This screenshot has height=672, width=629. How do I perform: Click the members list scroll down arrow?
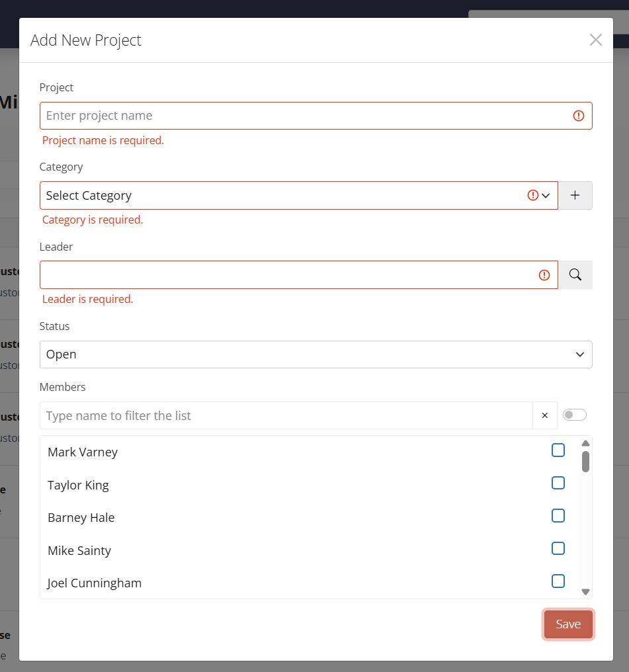[x=585, y=592]
